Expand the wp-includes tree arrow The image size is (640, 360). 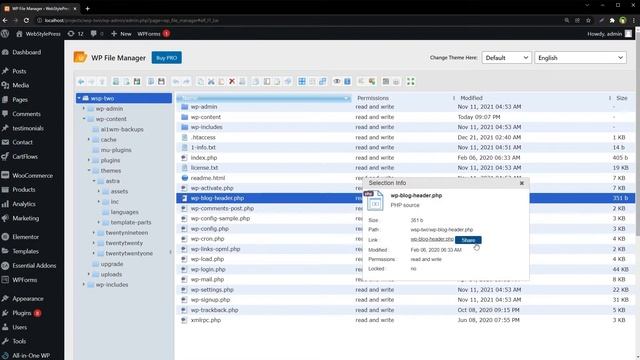(84, 284)
